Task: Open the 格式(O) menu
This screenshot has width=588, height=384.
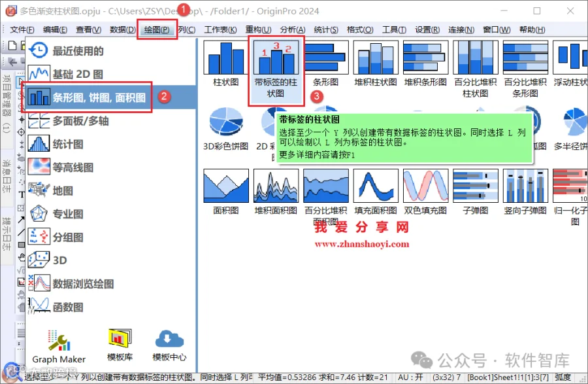Action: coord(360,29)
